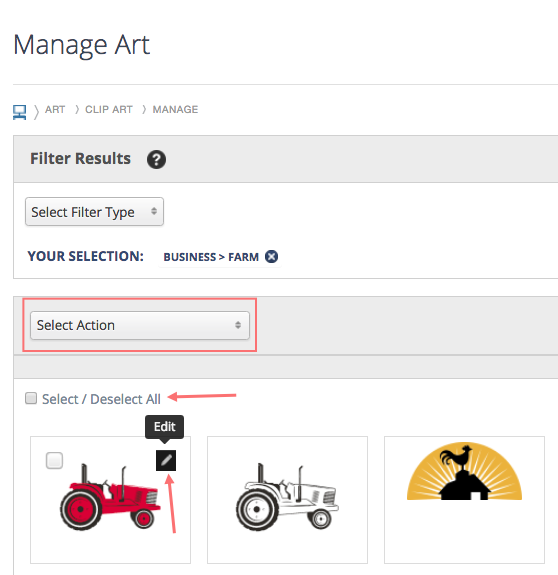Screen dimensions: 558x575
Task: Click the Select Filter Type arrows
Action: (x=154, y=211)
